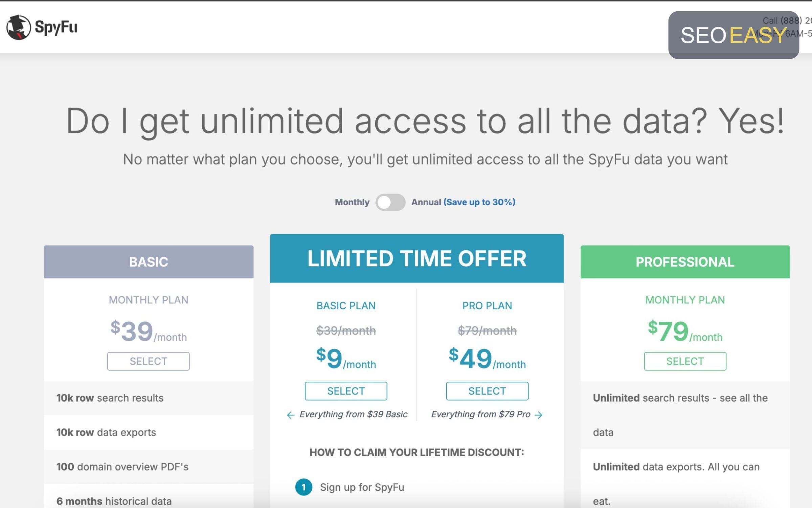The height and width of the screenshot is (508, 812).
Task: Click the BASIC plan header tab
Action: pos(149,262)
